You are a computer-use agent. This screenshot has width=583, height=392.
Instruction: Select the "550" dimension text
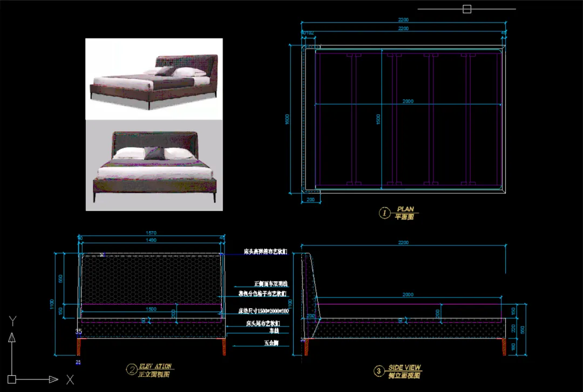point(522,329)
